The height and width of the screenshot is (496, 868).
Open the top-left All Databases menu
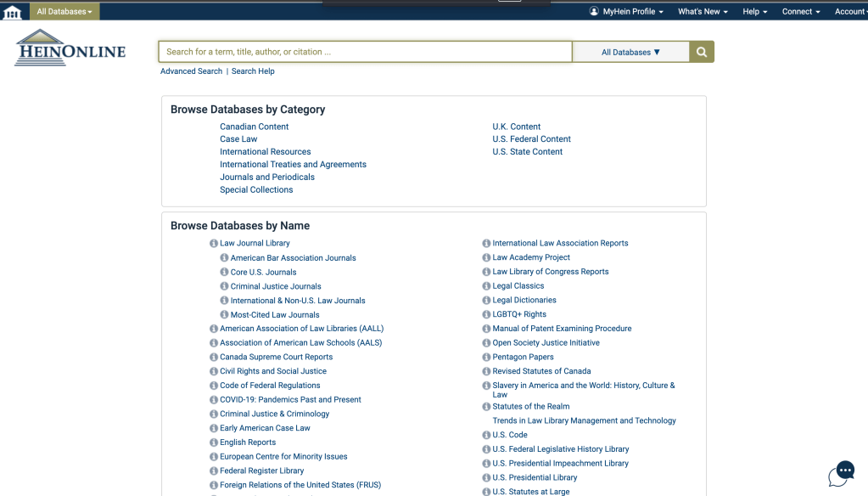[x=64, y=12]
